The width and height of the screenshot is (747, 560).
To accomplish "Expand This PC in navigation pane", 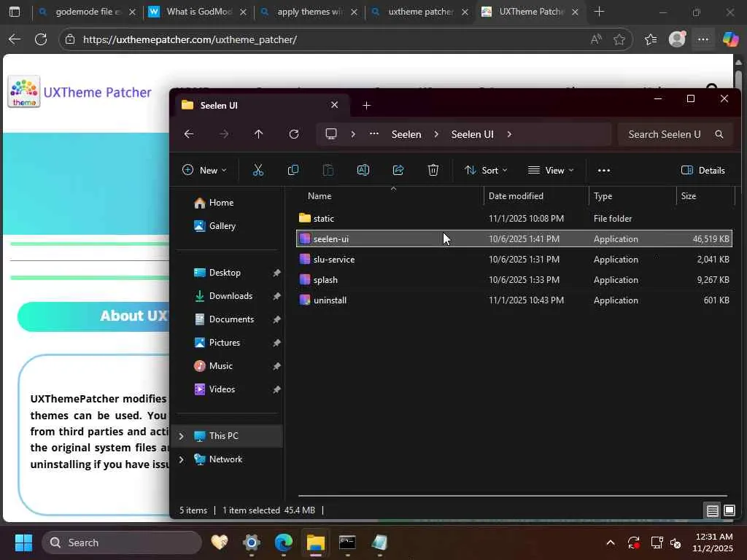I will tap(181, 436).
